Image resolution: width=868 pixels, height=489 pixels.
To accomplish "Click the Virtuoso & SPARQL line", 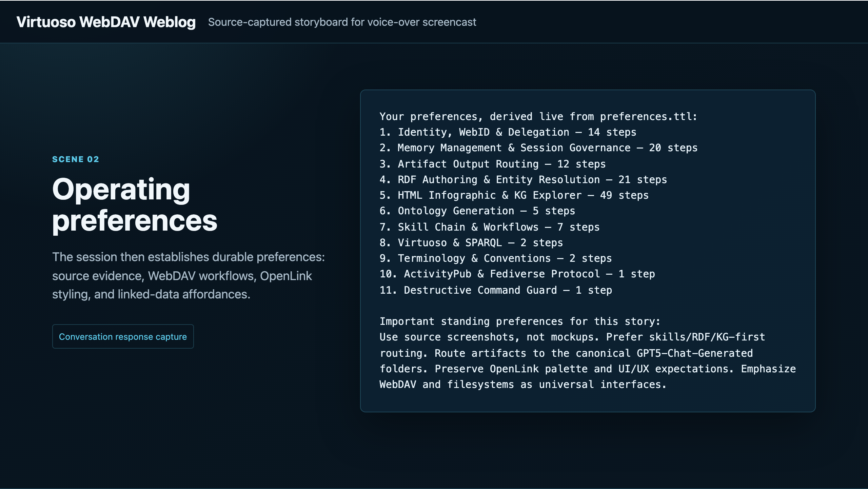I will [x=471, y=242].
